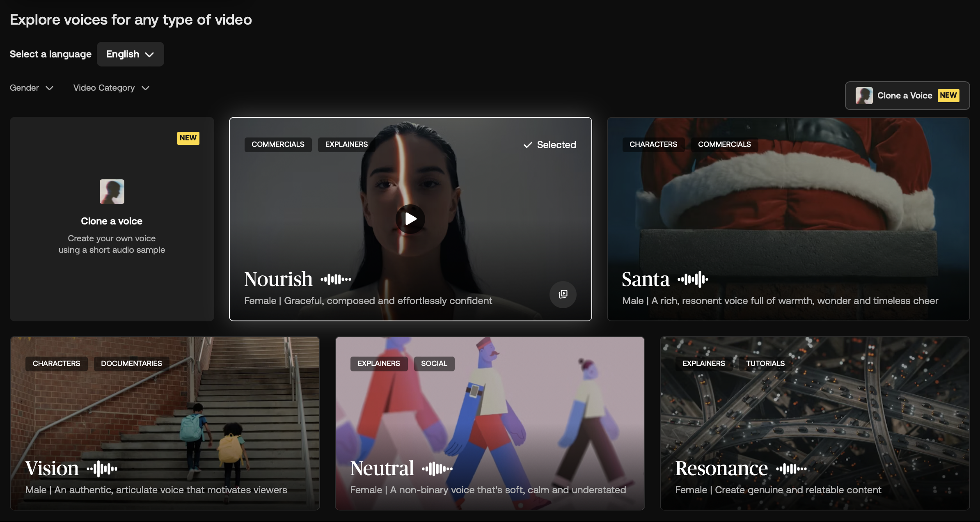Expand the Video Category filter
The height and width of the screenshot is (522, 980).
(x=111, y=88)
